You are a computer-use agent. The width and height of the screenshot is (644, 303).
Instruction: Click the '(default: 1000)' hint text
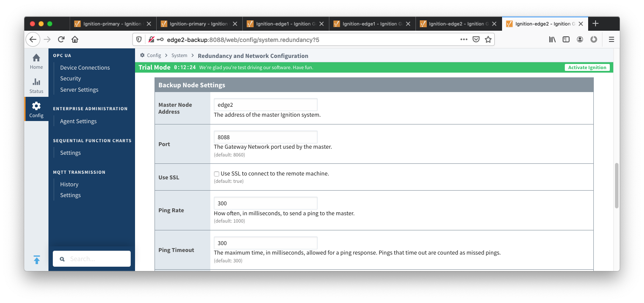229,221
